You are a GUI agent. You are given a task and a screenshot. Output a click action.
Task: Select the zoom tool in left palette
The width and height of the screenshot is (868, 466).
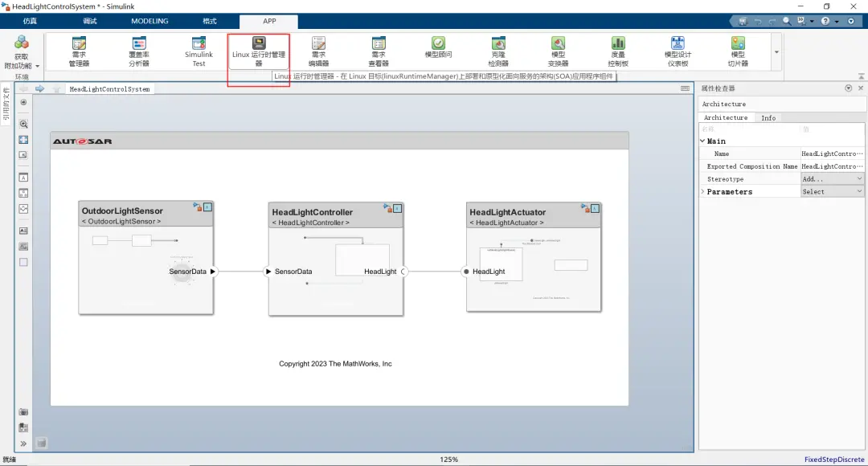pyautogui.click(x=23, y=124)
